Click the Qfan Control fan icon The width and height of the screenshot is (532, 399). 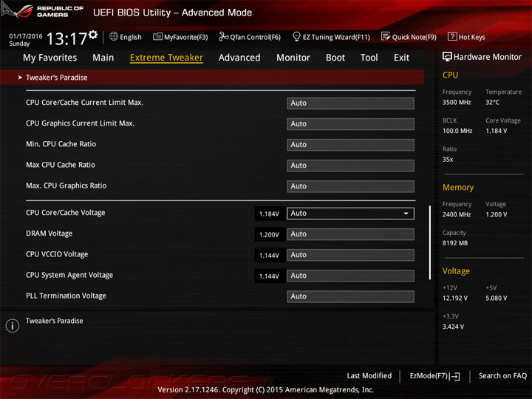tap(223, 36)
